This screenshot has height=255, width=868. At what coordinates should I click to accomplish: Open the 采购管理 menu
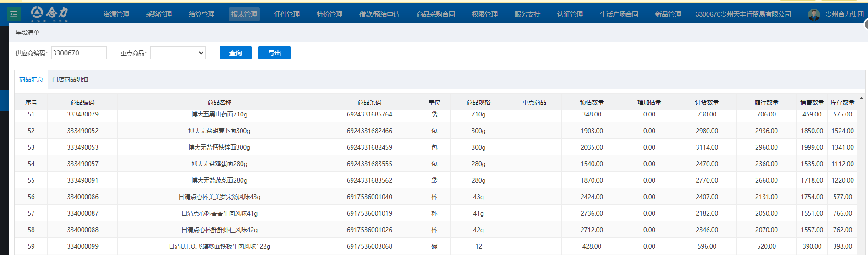tap(159, 14)
